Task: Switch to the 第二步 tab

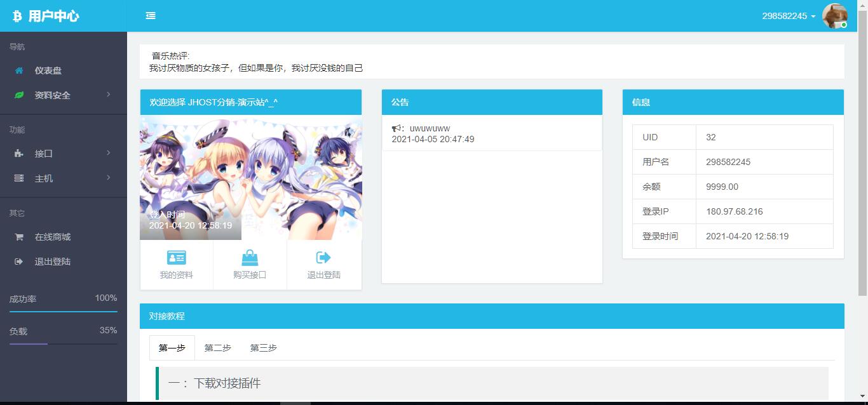Action: 218,348
